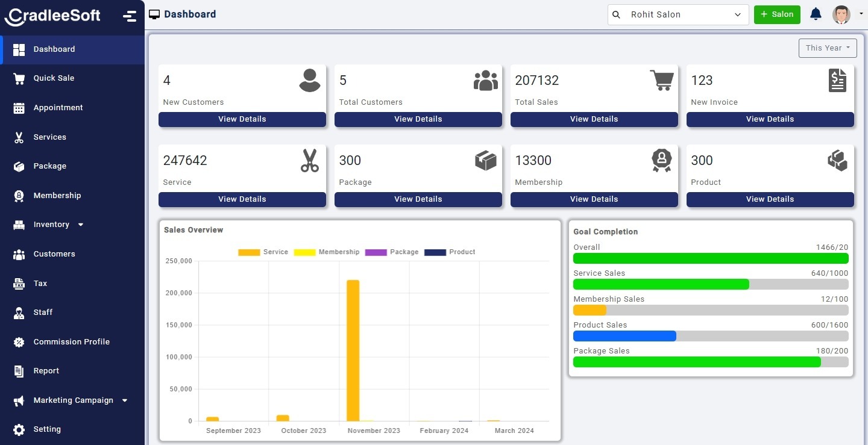Open the Appointment calendar icon
This screenshot has height=445, width=868.
tap(18, 107)
